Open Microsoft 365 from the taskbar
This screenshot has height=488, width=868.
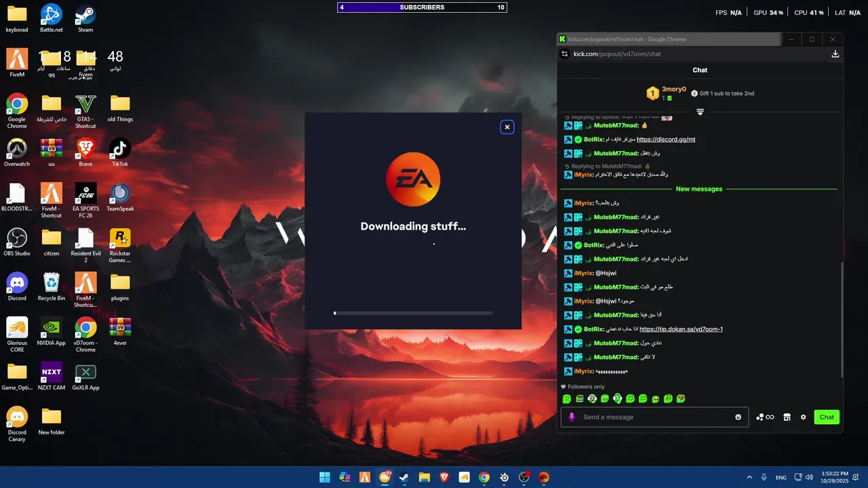344,477
